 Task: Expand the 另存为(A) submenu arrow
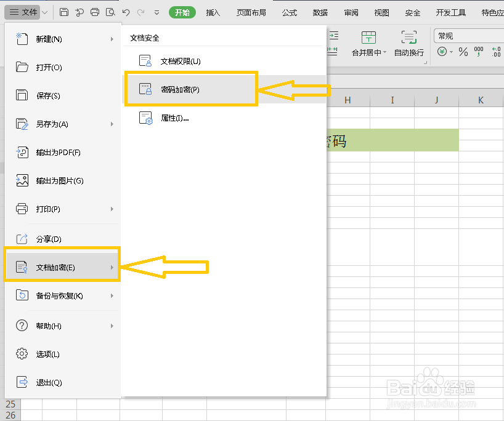click(112, 124)
